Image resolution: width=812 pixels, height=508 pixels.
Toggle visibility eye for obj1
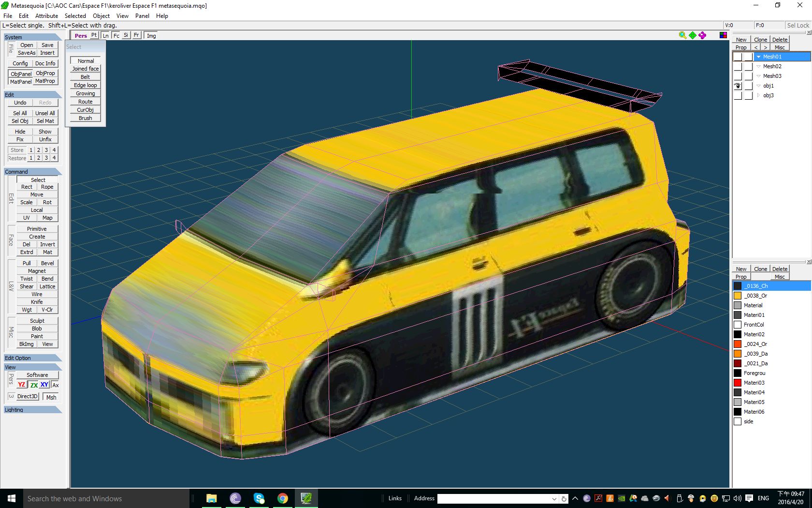tap(738, 86)
